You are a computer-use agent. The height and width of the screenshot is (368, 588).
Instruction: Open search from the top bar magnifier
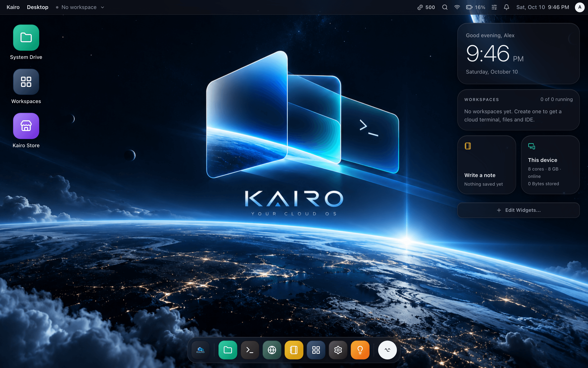point(445,7)
